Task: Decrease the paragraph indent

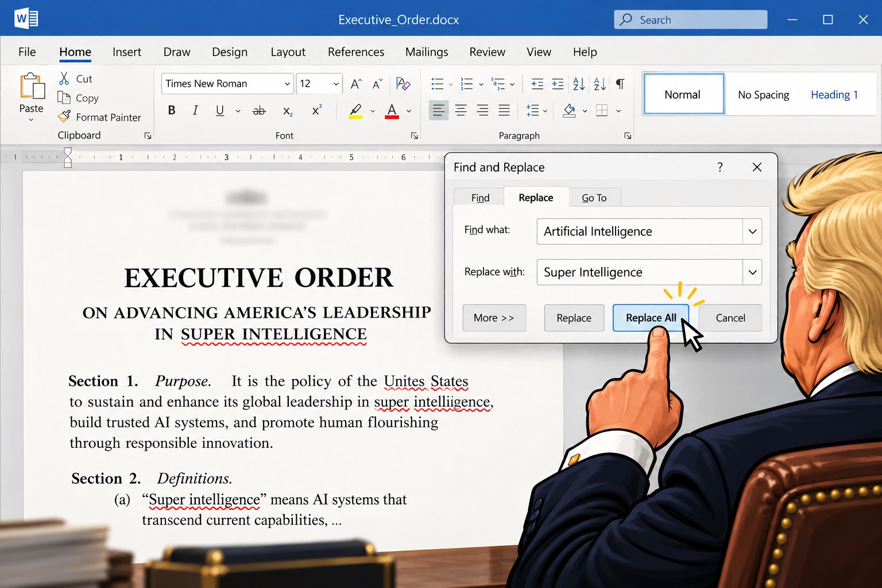Action: click(x=537, y=84)
